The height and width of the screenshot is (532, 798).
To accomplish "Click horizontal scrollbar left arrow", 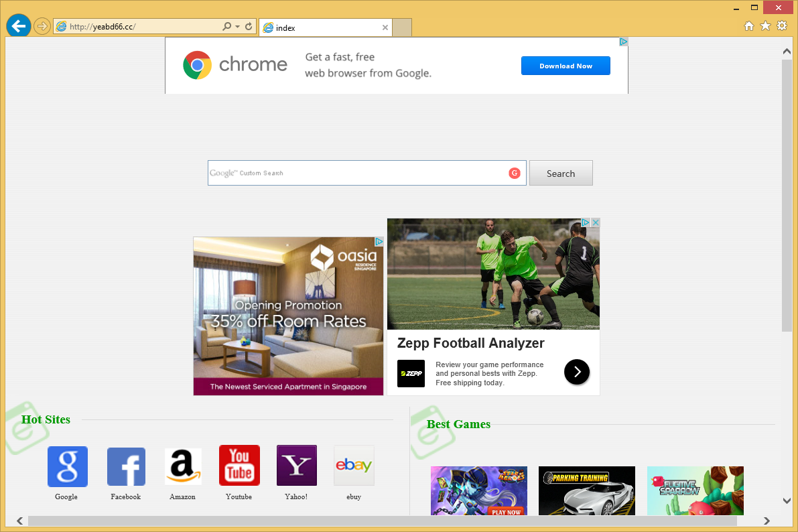I will [x=19, y=521].
